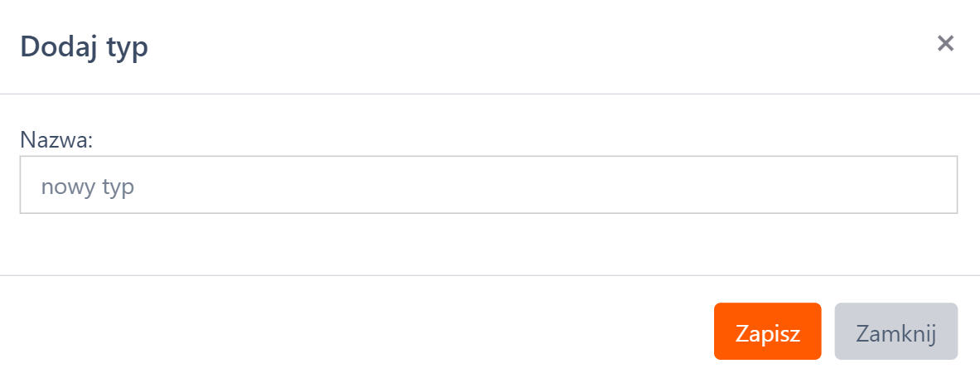
Task: Click the Nazwa text input field
Action: [x=488, y=185]
